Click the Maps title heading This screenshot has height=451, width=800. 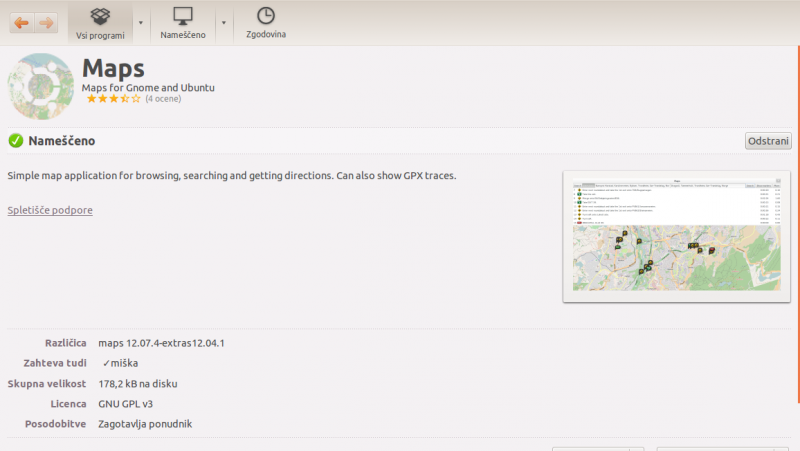coord(113,68)
